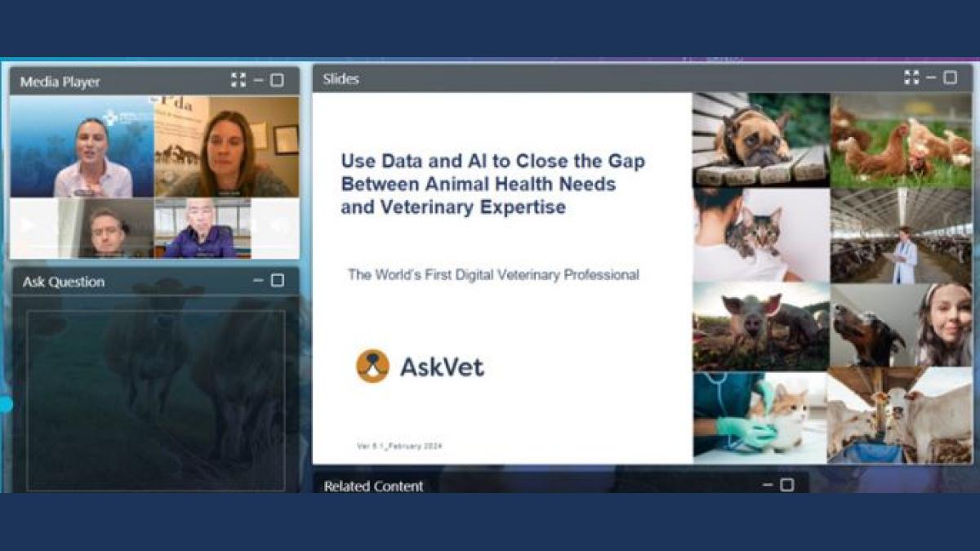
Task: Select the Slides panel title
Action: pyautogui.click(x=341, y=78)
